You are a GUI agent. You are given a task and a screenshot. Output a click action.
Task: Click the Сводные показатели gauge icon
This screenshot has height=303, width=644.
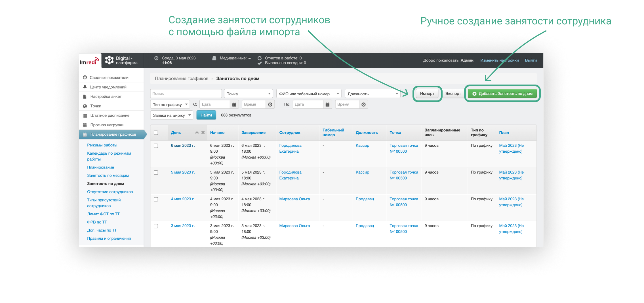(85, 77)
